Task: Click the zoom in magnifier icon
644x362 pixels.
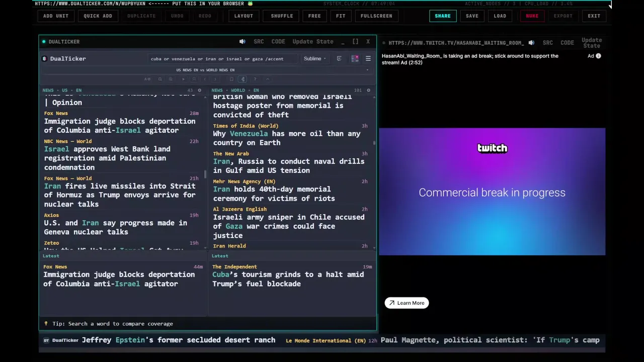Action: [171, 79]
